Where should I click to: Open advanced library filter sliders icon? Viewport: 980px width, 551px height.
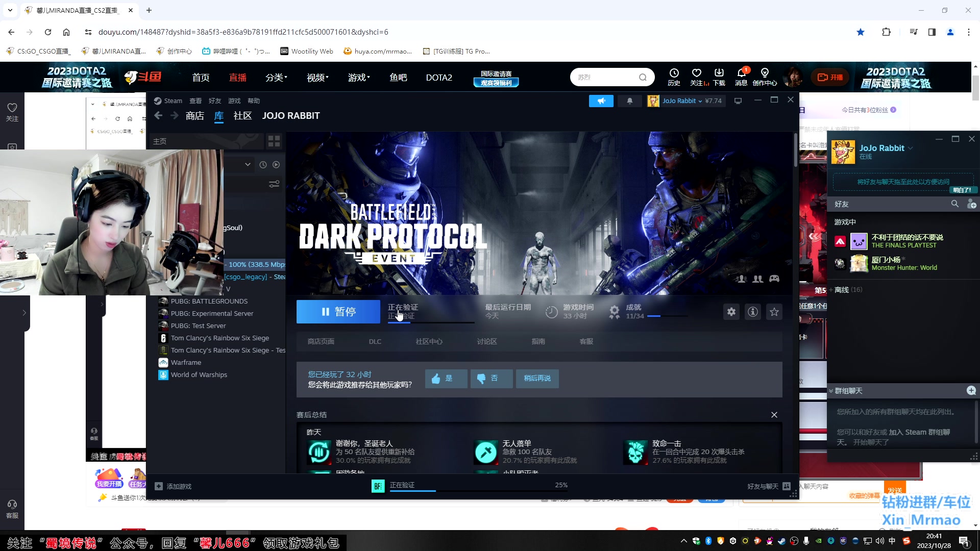point(274,184)
